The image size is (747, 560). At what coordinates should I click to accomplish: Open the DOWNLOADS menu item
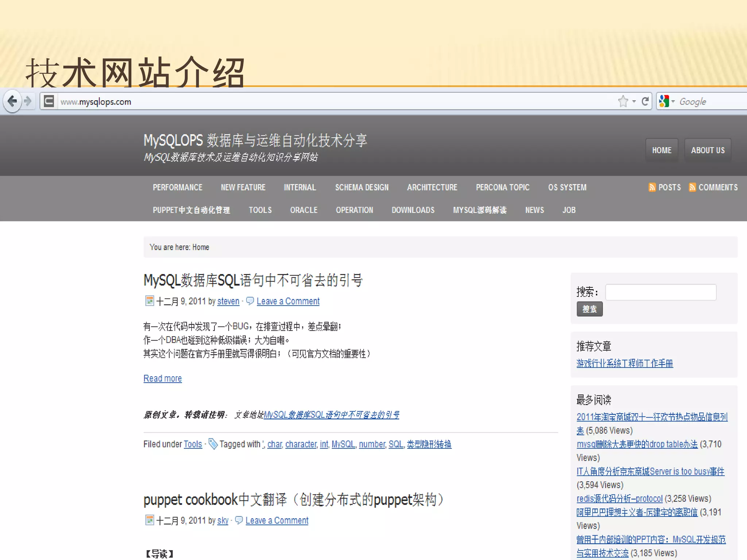point(413,210)
